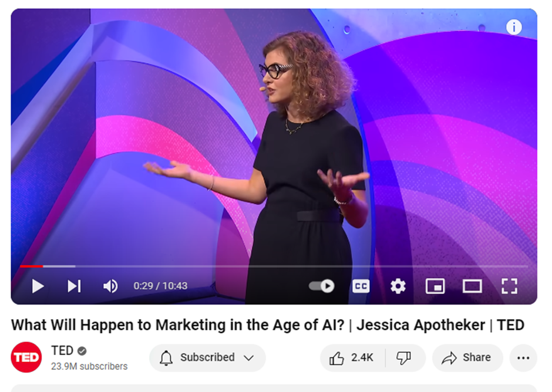Open the miniplayer
The height and width of the screenshot is (392, 552).
click(x=435, y=286)
